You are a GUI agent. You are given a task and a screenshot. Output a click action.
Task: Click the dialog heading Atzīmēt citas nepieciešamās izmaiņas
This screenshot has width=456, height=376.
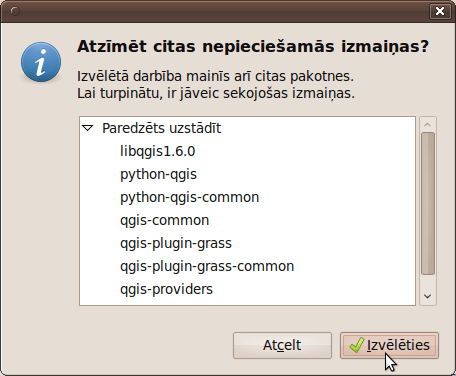253,46
